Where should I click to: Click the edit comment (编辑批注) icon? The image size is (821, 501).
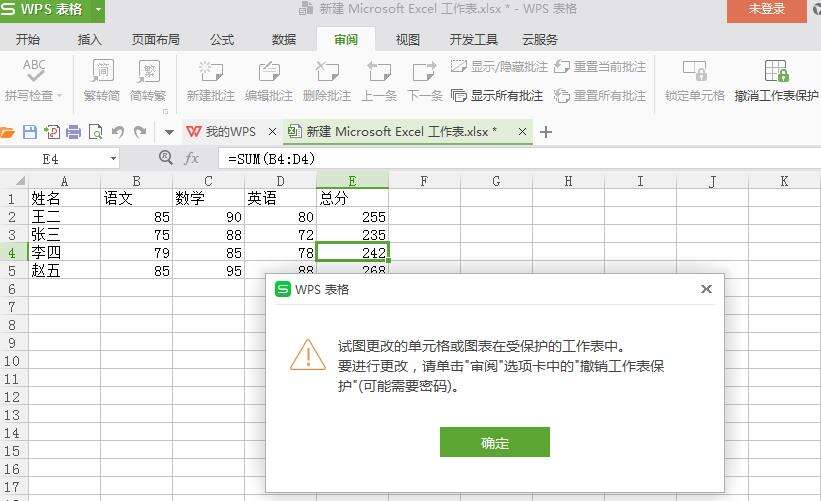click(269, 71)
